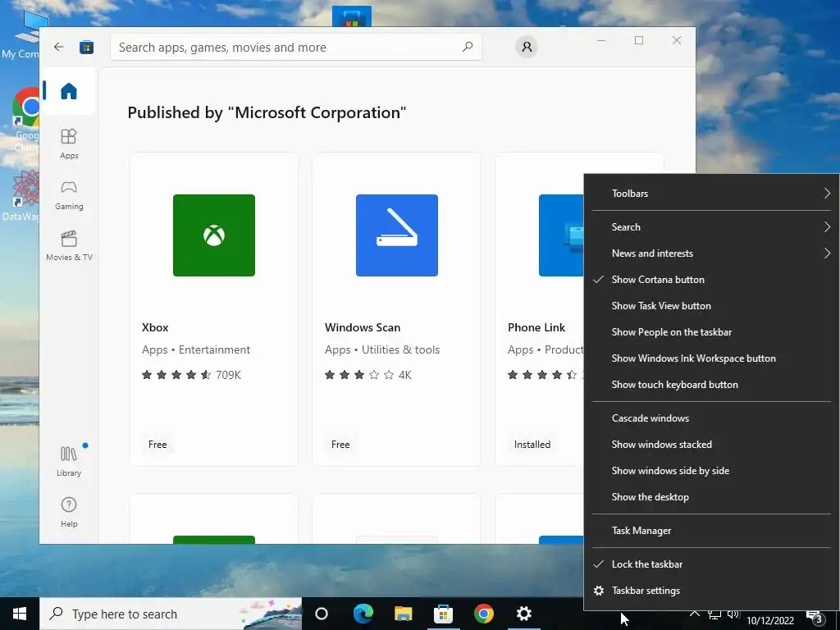The width and height of the screenshot is (840, 630).
Task: Click the Store search input field
Action: [295, 47]
